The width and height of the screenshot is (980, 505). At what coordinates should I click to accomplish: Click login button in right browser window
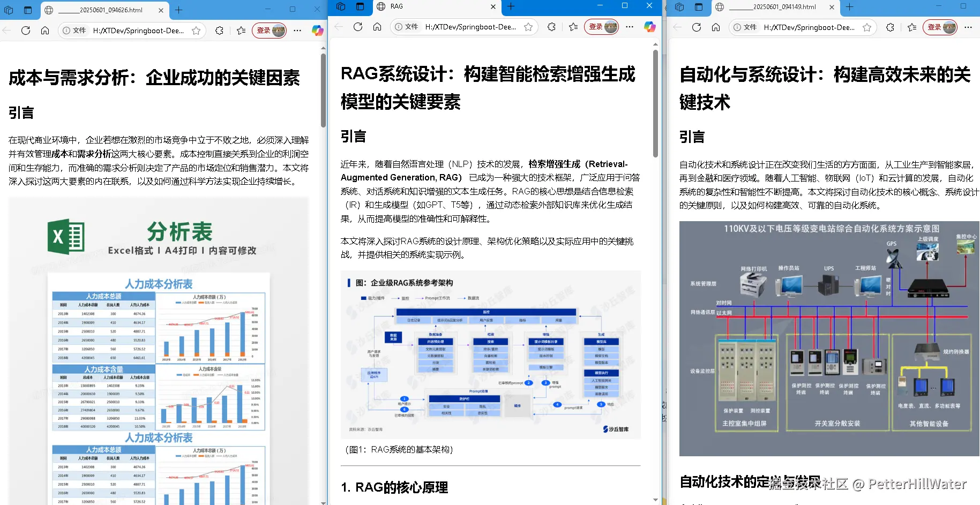(940, 27)
